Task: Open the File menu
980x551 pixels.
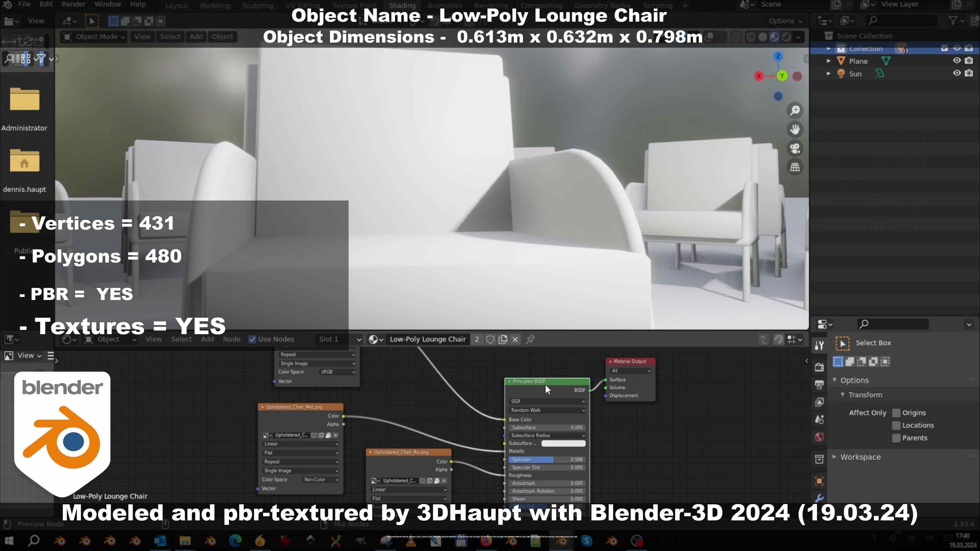Action: tap(24, 5)
